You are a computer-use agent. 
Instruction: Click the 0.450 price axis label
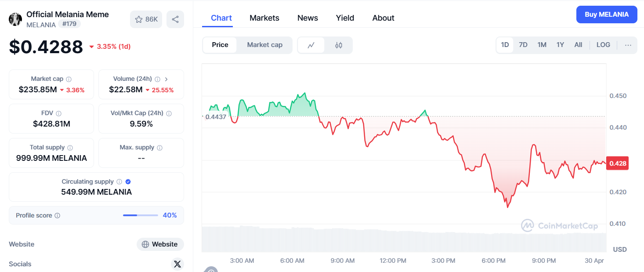(x=618, y=96)
